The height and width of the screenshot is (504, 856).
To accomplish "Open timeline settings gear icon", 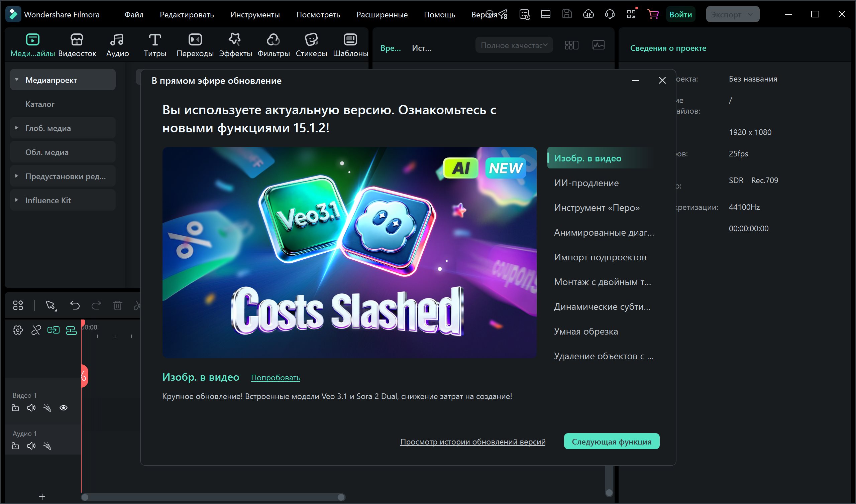I will click(18, 330).
